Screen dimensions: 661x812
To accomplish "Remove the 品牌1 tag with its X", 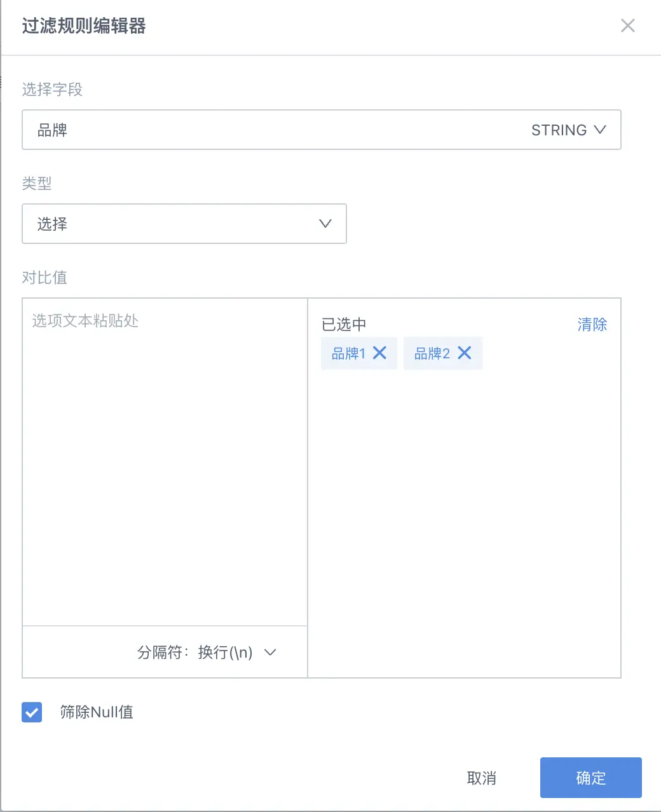I will click(379, 353).
